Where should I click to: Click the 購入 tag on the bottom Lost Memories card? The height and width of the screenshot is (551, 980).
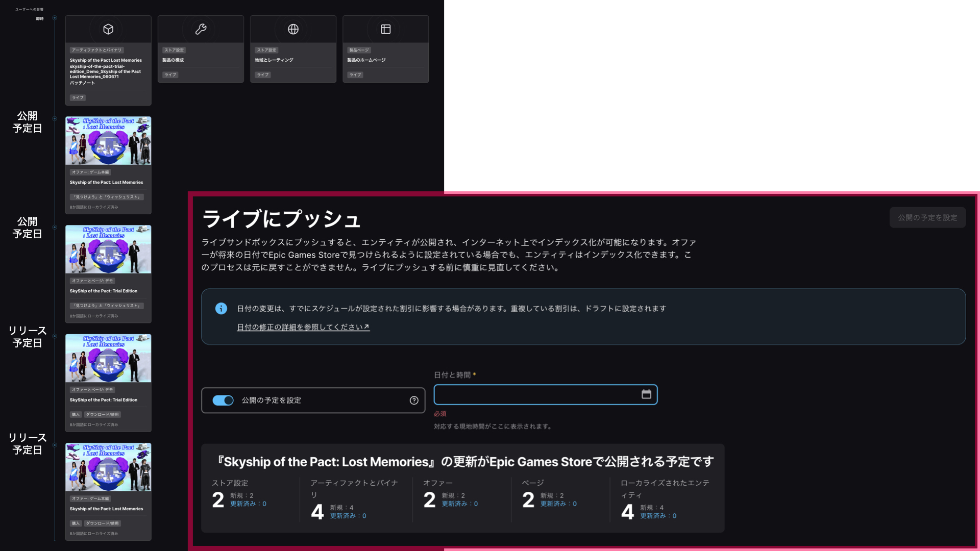[76, 523]
